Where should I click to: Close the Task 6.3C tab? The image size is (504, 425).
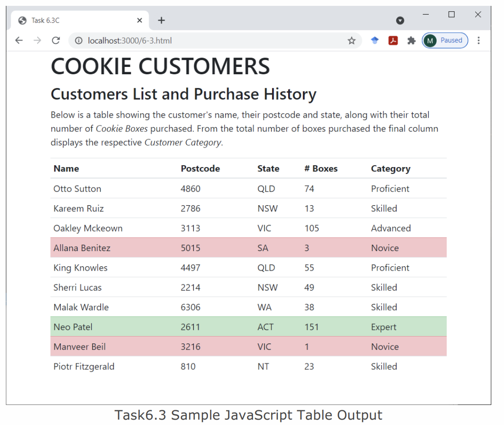pyautogui.click(x=139, y=20)
